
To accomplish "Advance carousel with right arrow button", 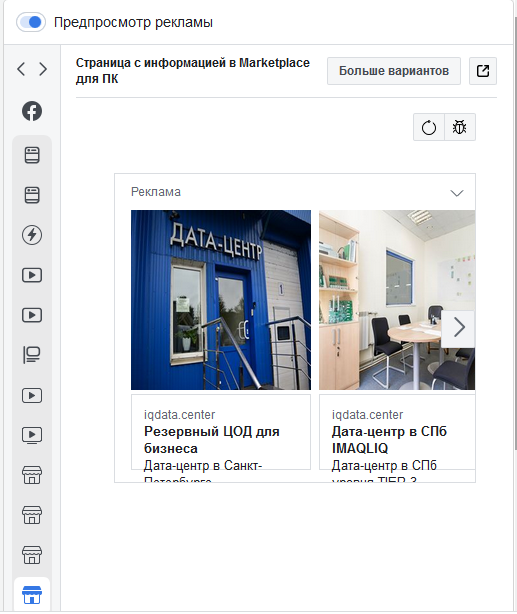I will pos(458,327).
